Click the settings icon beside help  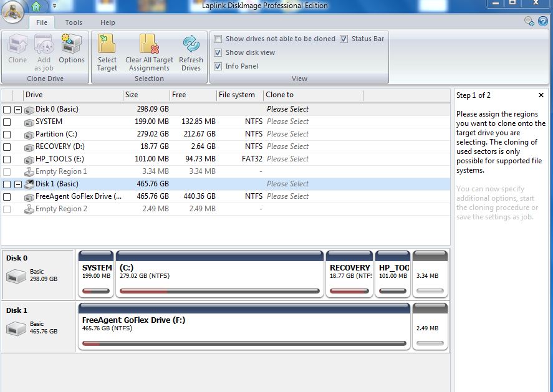529,21
